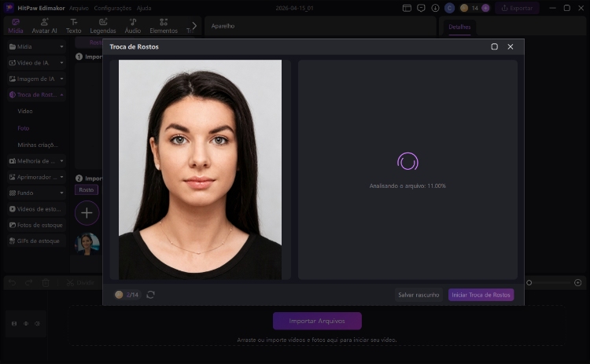Open Vídeos de esto... in sidebar
Screen dimensions: 590x364
click(36, 209)
